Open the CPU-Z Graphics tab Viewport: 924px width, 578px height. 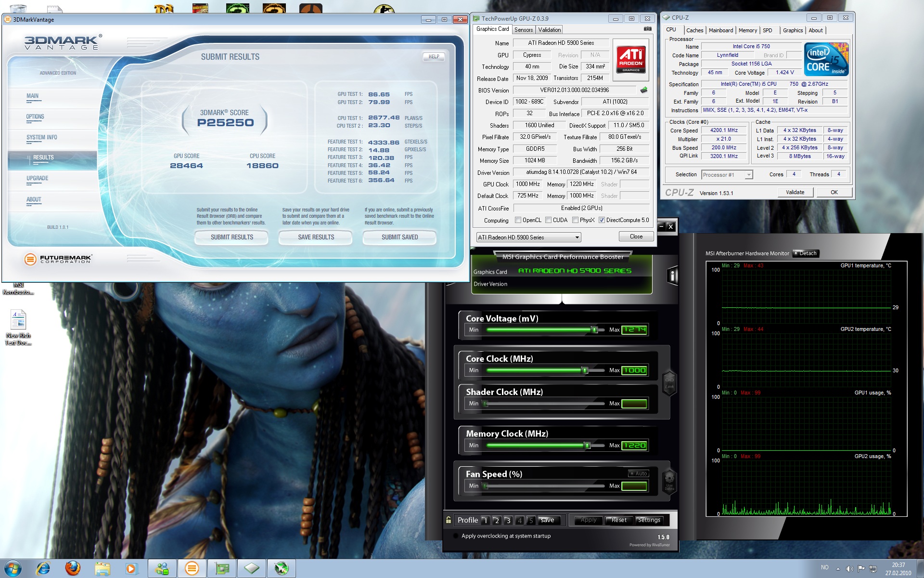click(x=793, y=30)
